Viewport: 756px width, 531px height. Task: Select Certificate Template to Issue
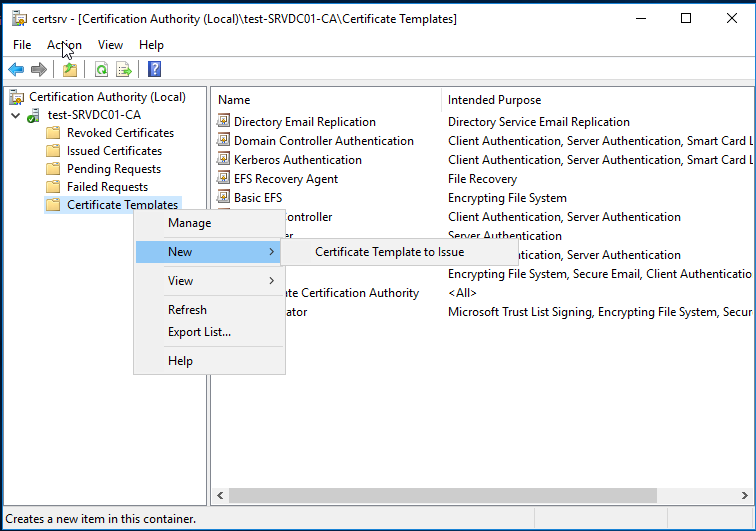pyautogui.click(x=399, y=252)
